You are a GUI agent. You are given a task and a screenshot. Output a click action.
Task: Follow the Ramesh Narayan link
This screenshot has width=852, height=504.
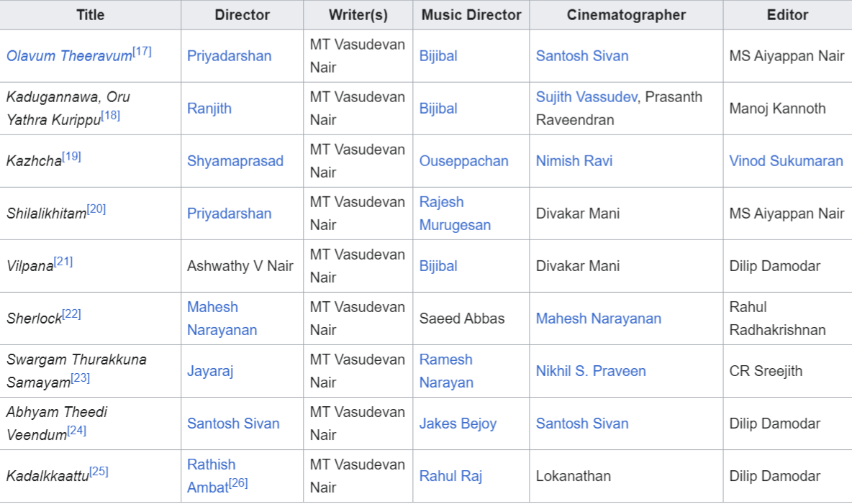(446, 371)
